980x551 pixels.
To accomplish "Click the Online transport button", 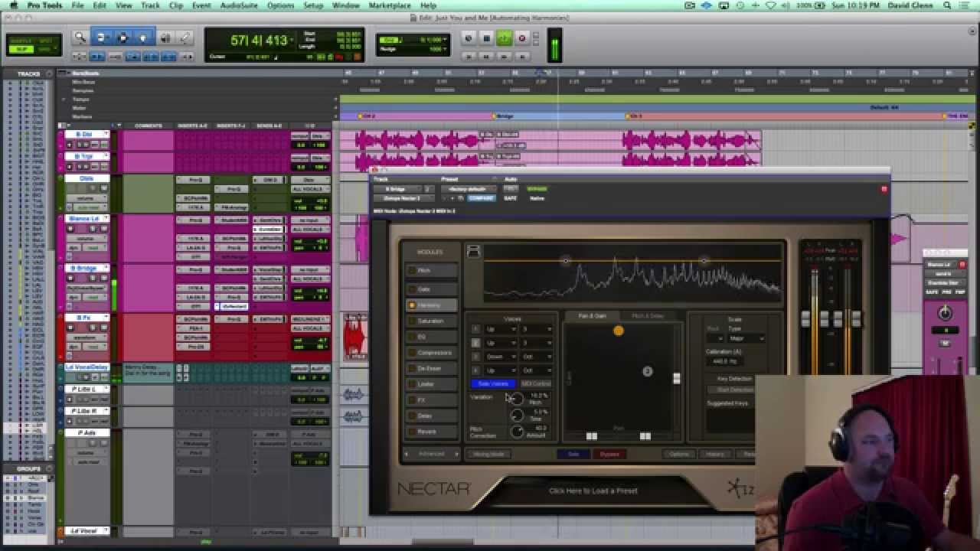I will (x=469, y=38).
